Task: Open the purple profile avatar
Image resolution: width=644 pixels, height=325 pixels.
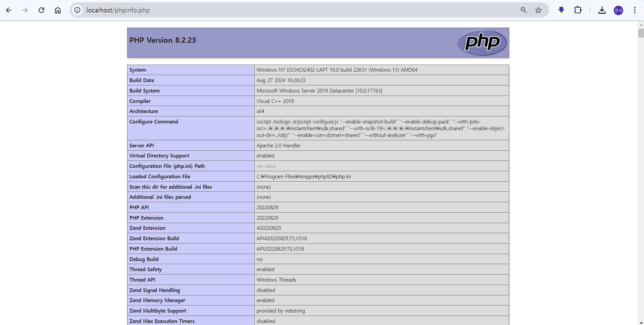Action: pyautogui.click(x=618, y=10)
